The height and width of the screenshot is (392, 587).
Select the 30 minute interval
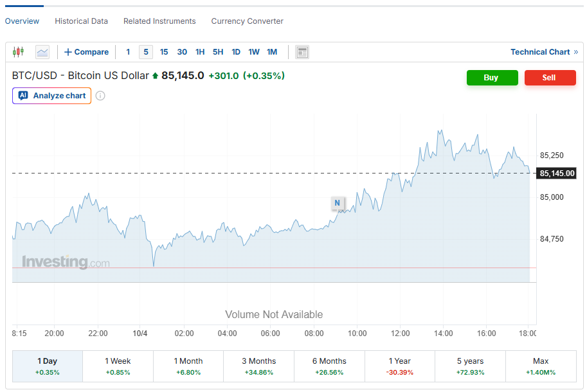182,52
